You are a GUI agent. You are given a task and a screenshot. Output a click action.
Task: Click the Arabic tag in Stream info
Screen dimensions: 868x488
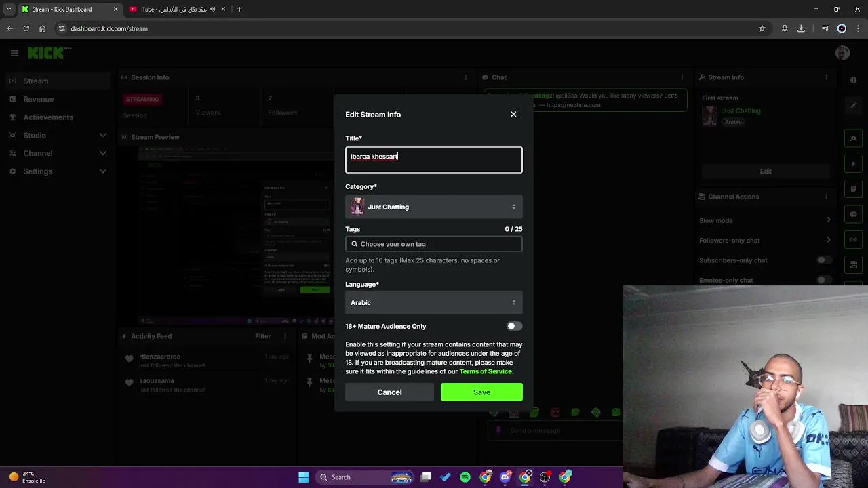tap(733, 122)
